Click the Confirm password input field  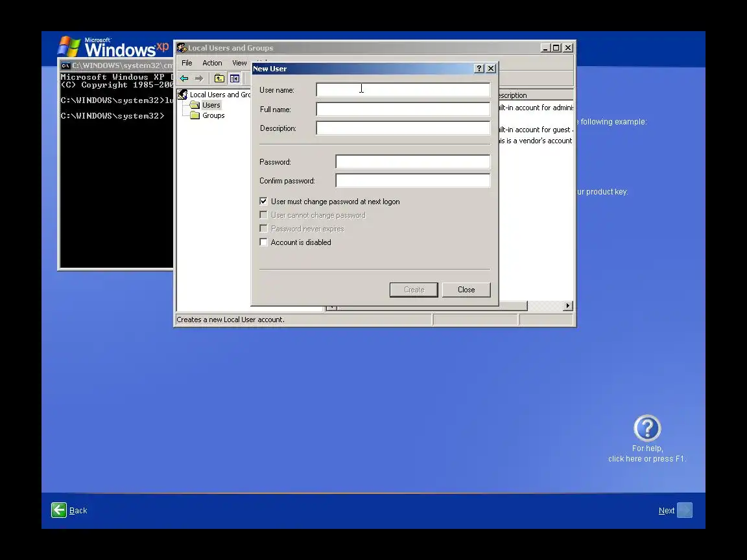point(413,180)
